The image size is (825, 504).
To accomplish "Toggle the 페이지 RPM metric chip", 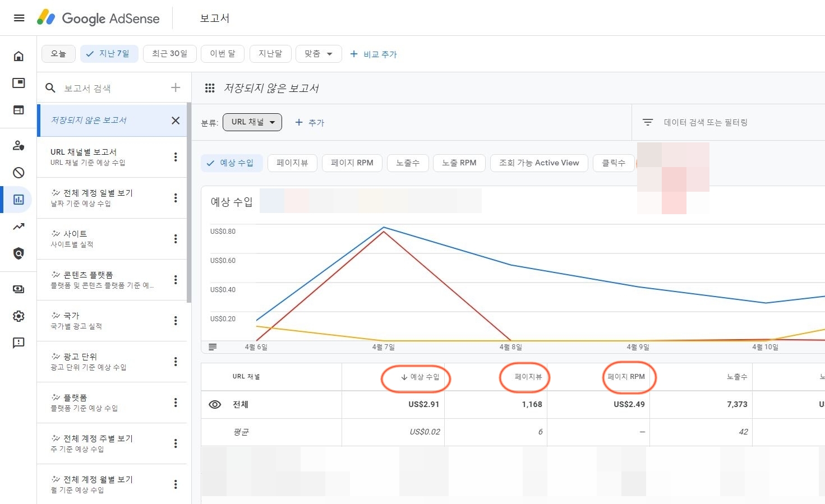I will (352, 163).
